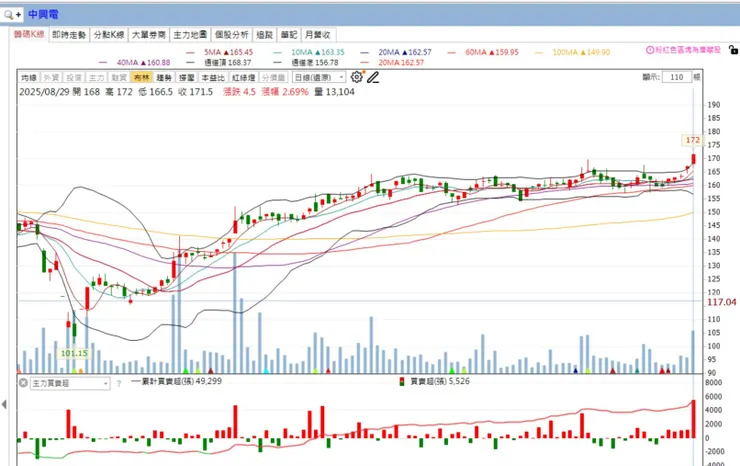Click the 漲跌 4.5 change value
The width and height of the screenshot is (740, 466).
click(239, 92)
